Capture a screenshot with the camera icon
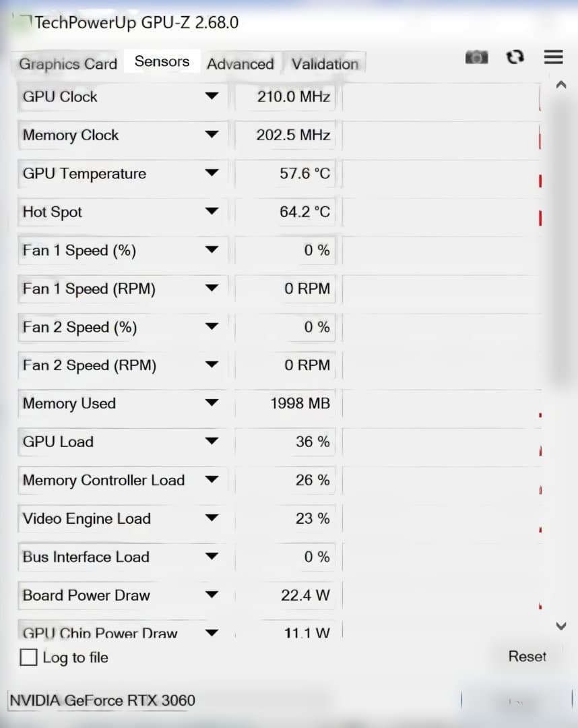This screenshot has width=578, height=728. pyautogui.click(x=476, y=57)
